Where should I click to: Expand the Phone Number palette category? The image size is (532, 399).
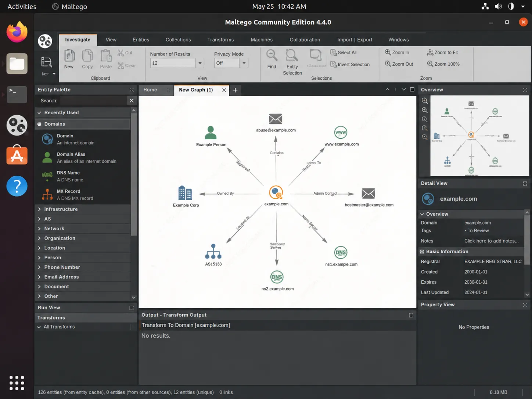(39, 267)
